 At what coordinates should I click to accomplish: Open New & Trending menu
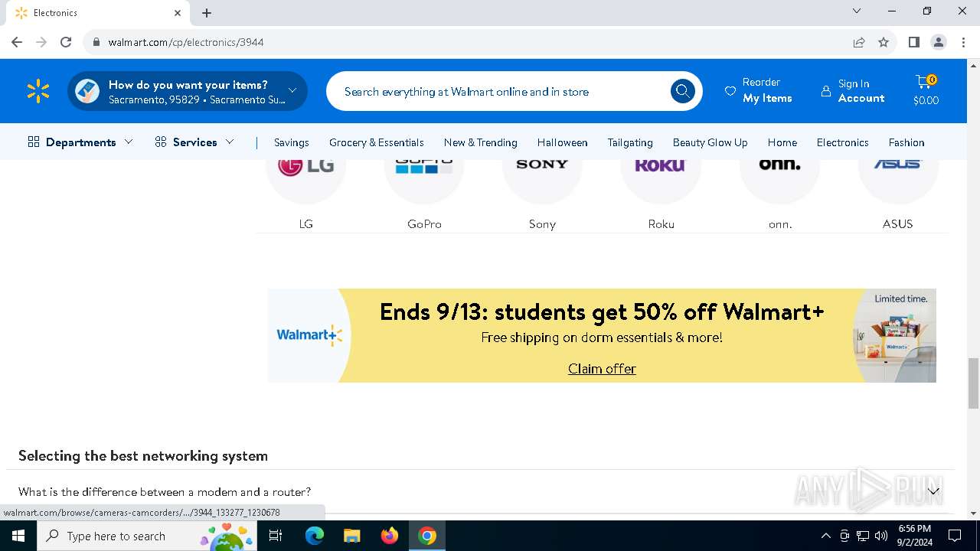481,142
